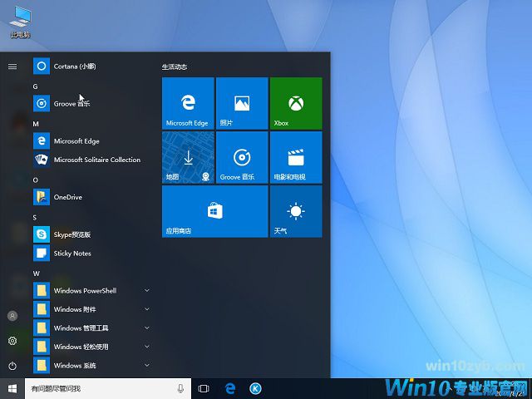Open the 电影和电视 tile
This screenshot has width=532, height=399.
[295, 157]
